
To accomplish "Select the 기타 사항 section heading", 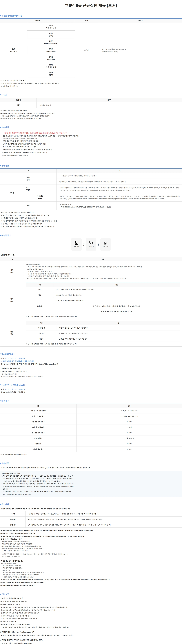I will [5, 594].
